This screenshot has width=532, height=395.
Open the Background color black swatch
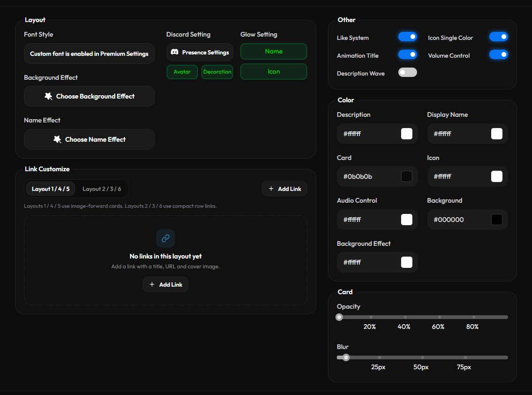tap(497, 220)
